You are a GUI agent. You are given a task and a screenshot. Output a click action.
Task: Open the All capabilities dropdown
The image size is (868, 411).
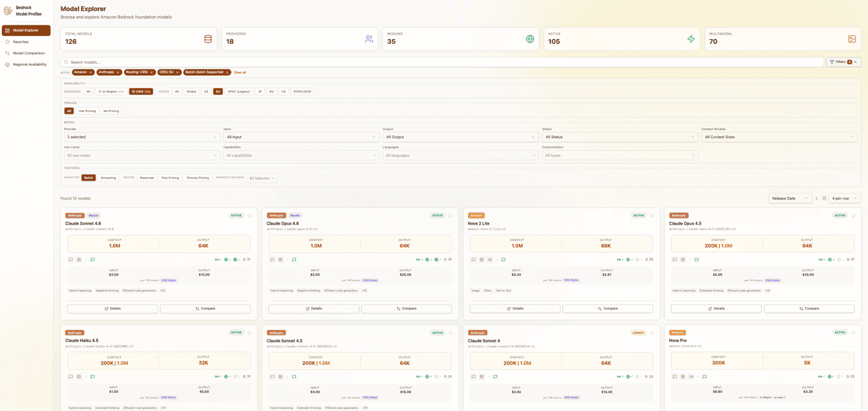(x=302, y=155)
